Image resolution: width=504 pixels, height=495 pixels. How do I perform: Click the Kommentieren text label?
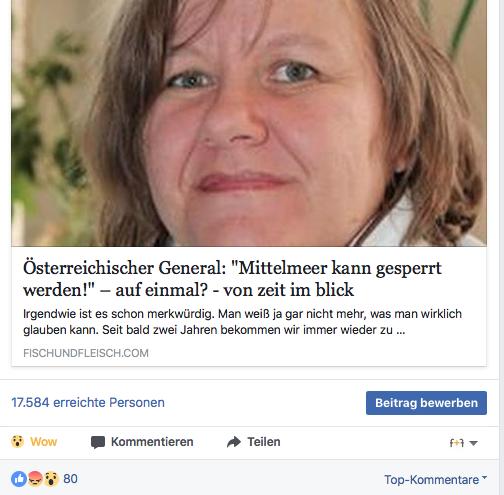pos(152,442)
